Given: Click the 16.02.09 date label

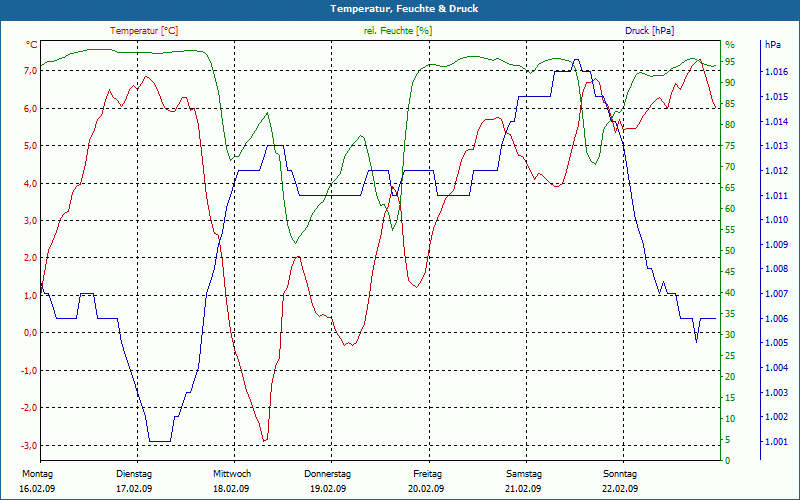Looking at the screenshot, I should click(37, 489).
